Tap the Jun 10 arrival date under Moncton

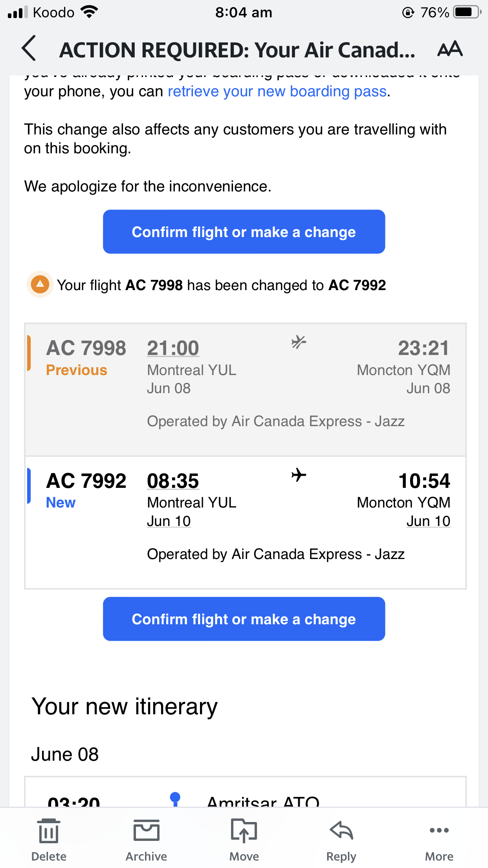point(428,521)
